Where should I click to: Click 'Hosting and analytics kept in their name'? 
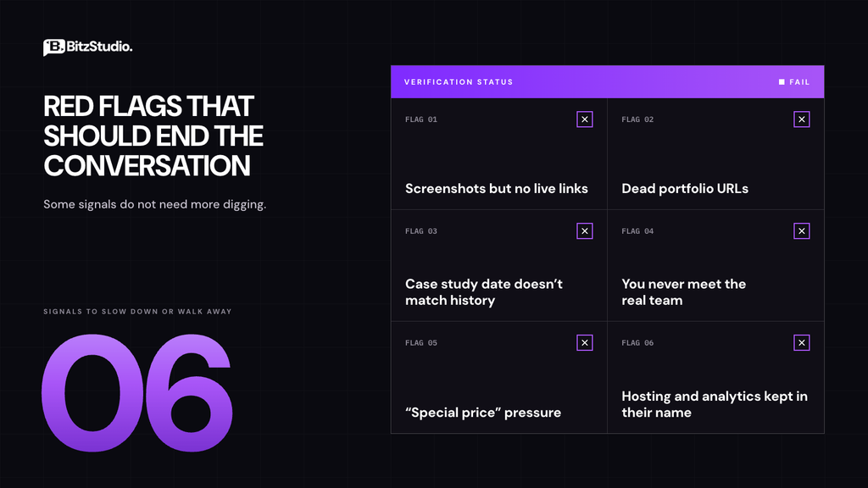(715, 404)
